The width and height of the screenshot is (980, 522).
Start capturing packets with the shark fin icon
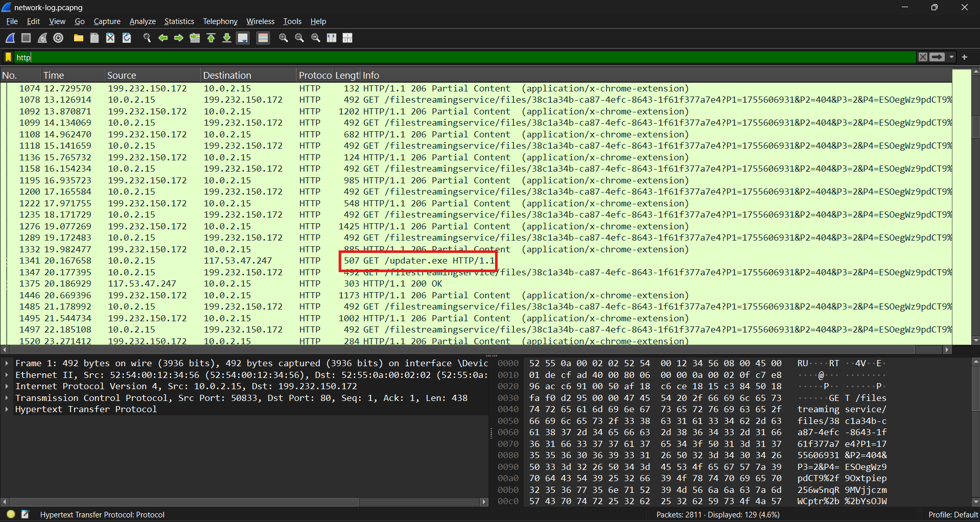pyautogui.click(x=10, y=38)
